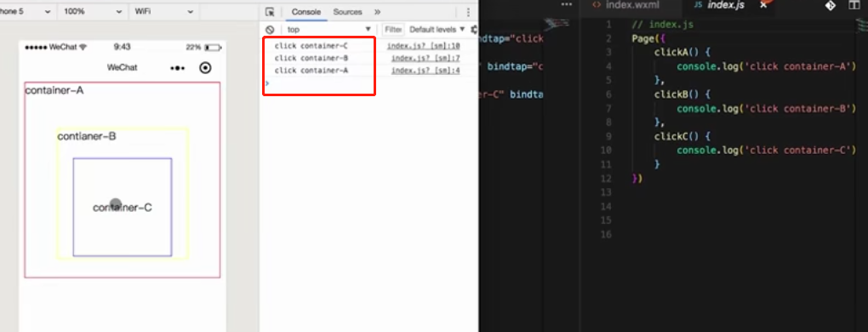Click console.log('click container-B') on line 7
Screen dimensions: 868x332
[767, 108]
